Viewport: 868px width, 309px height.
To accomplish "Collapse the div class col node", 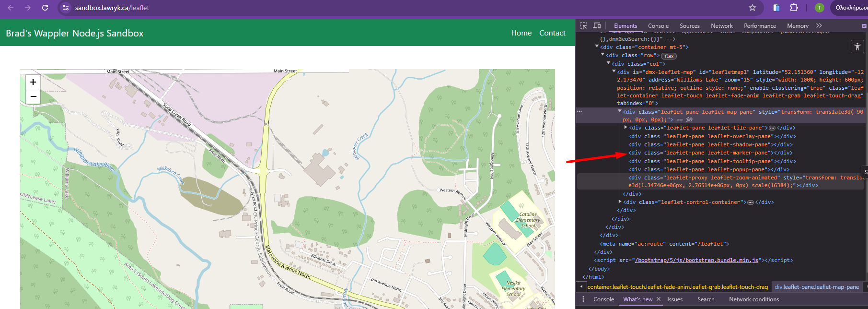I will click(x=609, y=63).
